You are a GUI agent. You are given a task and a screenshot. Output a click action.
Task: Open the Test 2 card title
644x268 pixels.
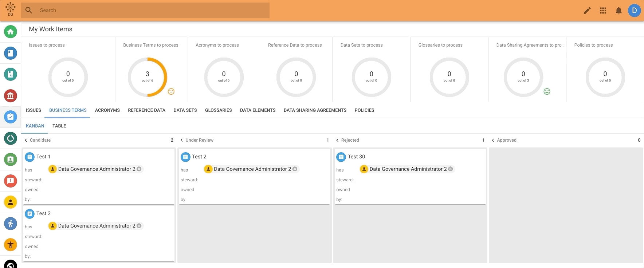(x=199, y=157)
